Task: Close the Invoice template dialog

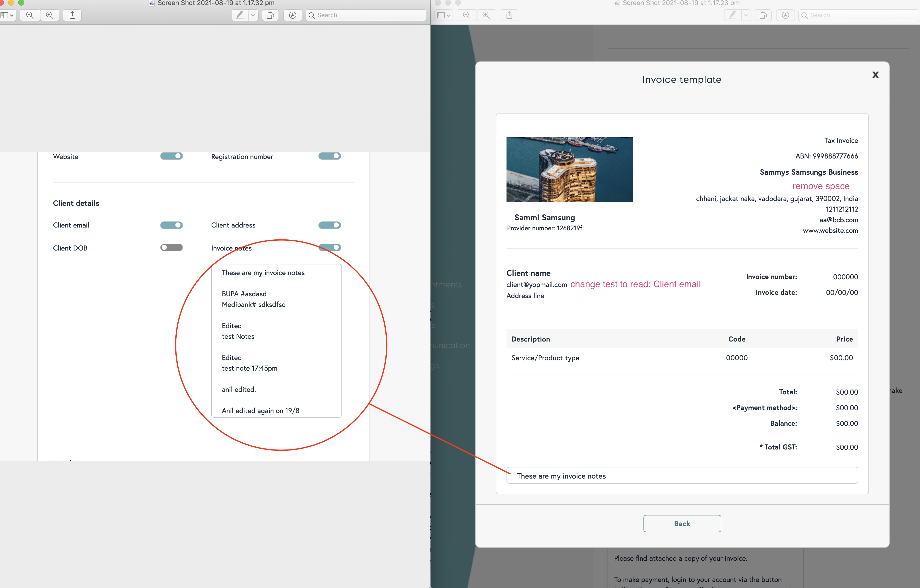Action: coord(875,75)
